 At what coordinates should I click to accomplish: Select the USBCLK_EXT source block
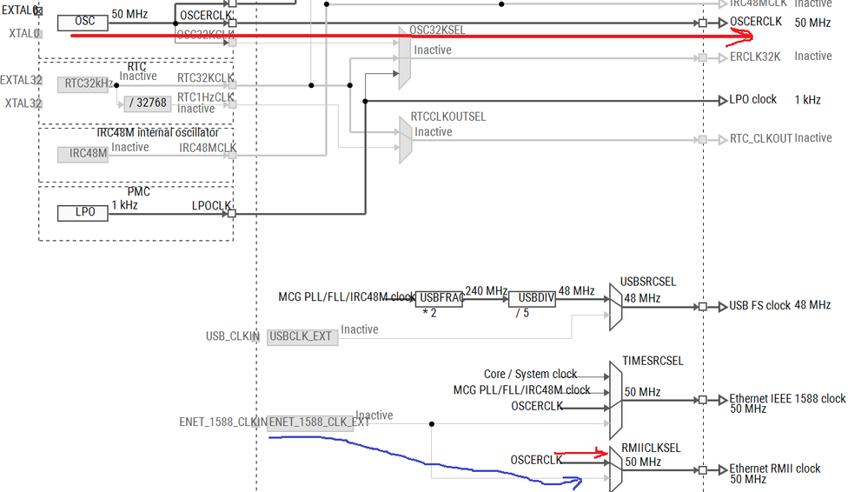pyautogui.click(x=302, y=337)
